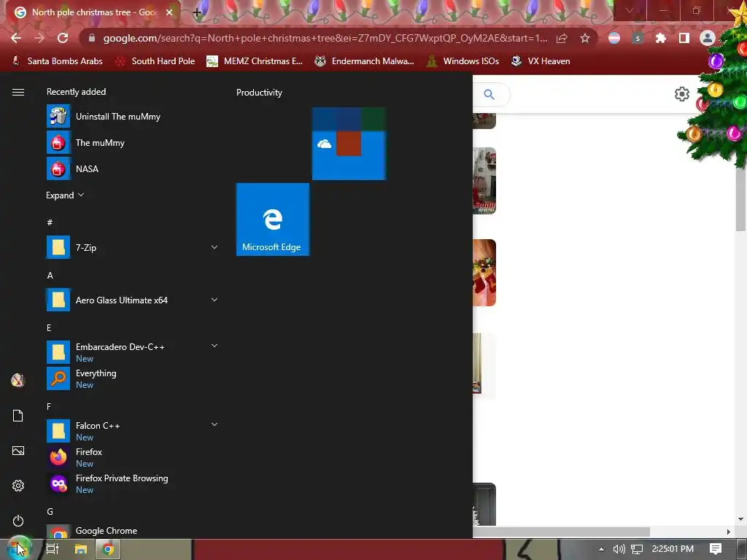Share this page icon in address bar

coord(562,38)
